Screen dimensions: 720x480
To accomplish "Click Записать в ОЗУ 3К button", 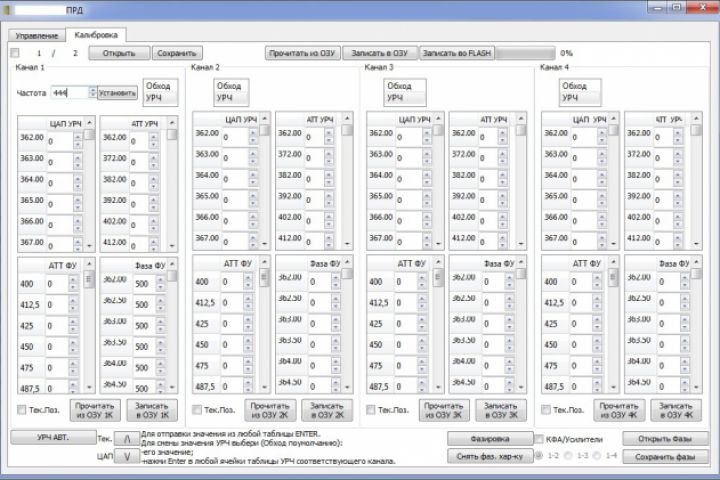I will pos(501,410).
